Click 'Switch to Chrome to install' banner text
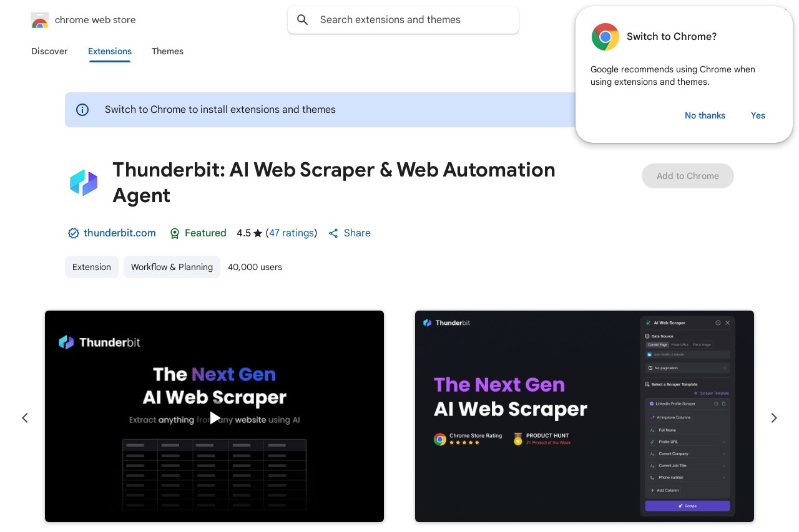The image size is (799, 532). (220, 110)
